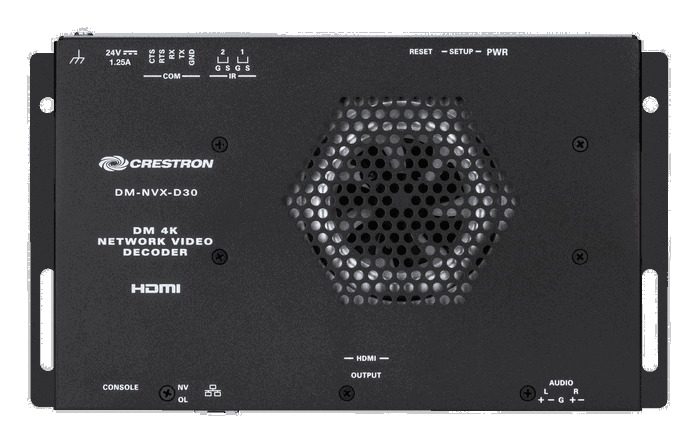Image resolution: width=699 pixels, height=446 pixels.
Task: Click the mounting slot on the right bracket
Action: click(650, 320)
